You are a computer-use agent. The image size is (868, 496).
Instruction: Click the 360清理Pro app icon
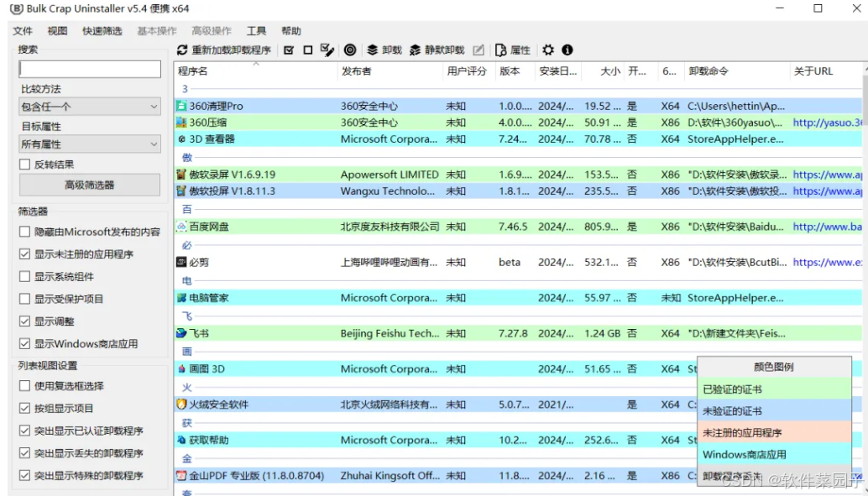(x=181, y=106)
